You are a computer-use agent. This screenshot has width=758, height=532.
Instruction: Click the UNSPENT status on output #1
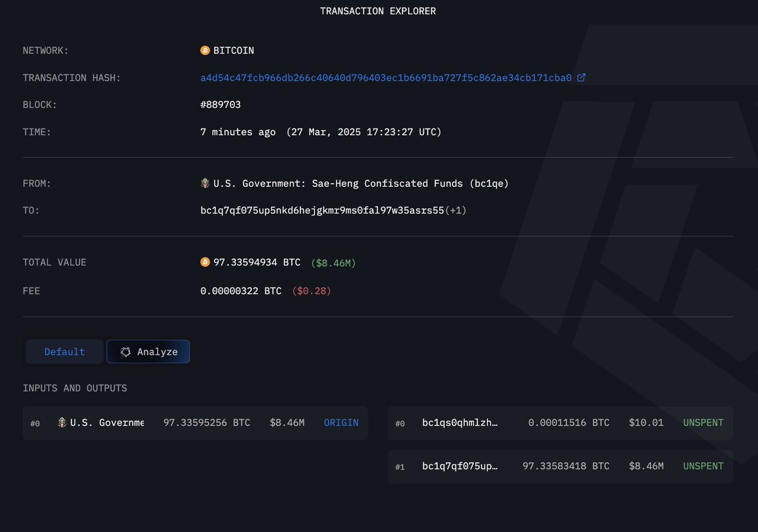(x=703, y=466)
